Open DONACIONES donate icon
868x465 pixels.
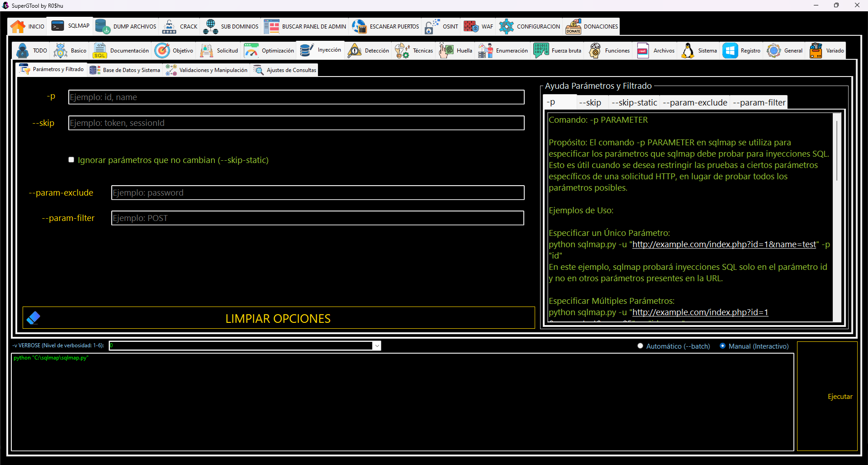(573, 27)
